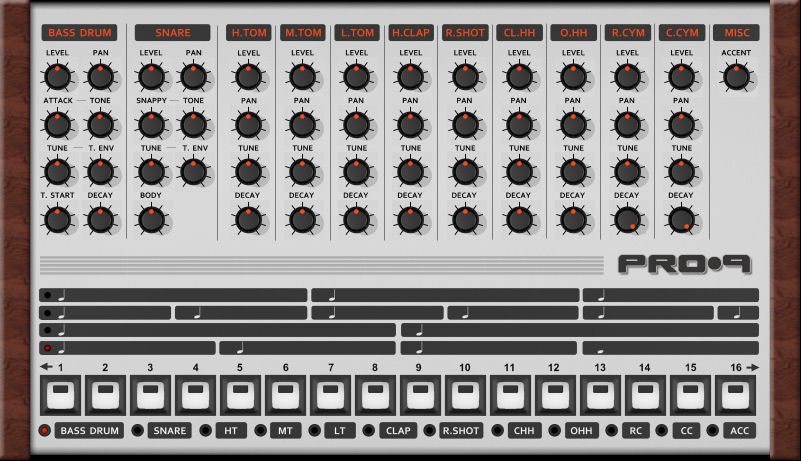Click the O.HH LEVEL knob
801x461 pixels.
point(573,77)
